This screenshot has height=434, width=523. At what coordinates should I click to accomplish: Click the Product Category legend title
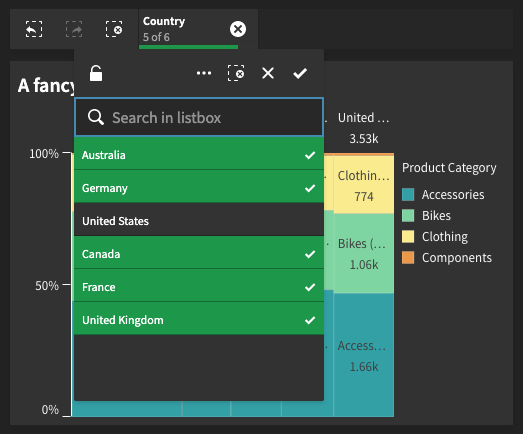coord(449,168)
